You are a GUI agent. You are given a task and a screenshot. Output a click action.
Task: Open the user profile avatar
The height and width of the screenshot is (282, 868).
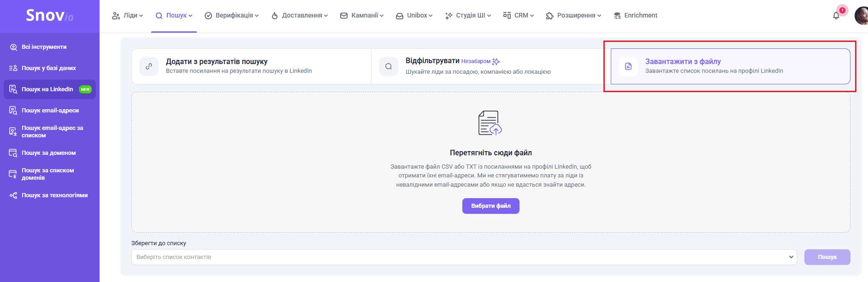click(x=861, y=16)
